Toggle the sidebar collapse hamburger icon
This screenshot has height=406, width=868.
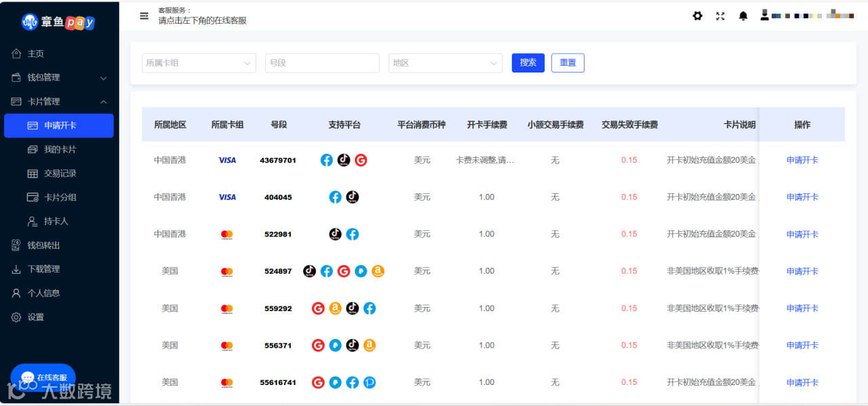coord(144,16)
